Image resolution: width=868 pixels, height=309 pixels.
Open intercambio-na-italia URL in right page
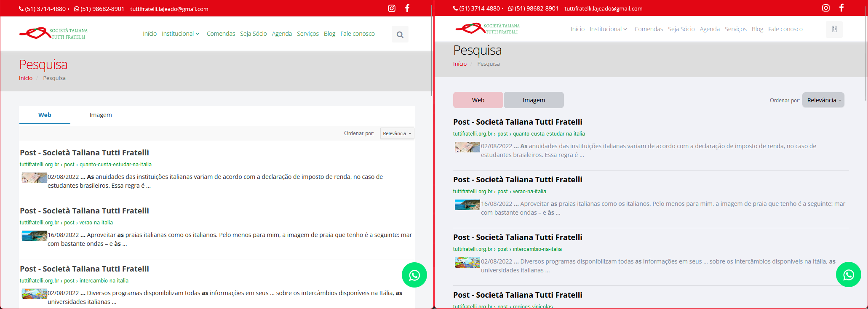pyautogui.click(x=507, y=249)
